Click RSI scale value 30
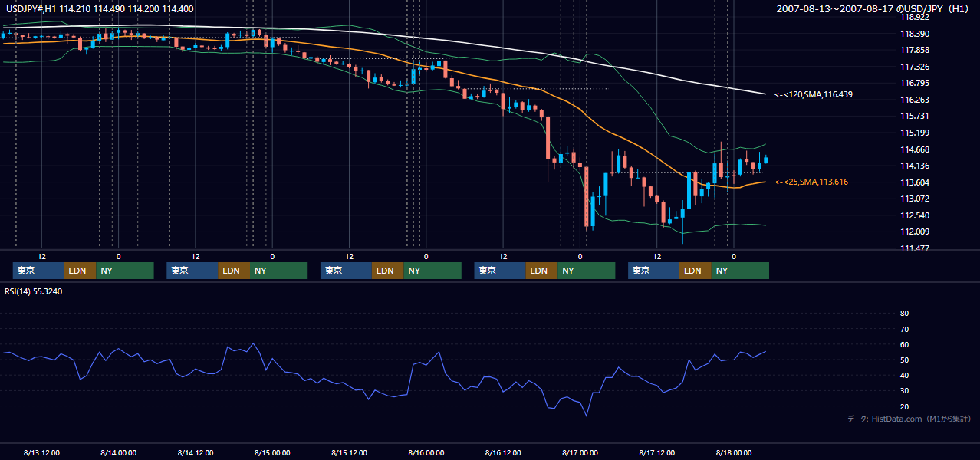Image resolution: width=980 pixels, height=460 pixels. [904, 391]
